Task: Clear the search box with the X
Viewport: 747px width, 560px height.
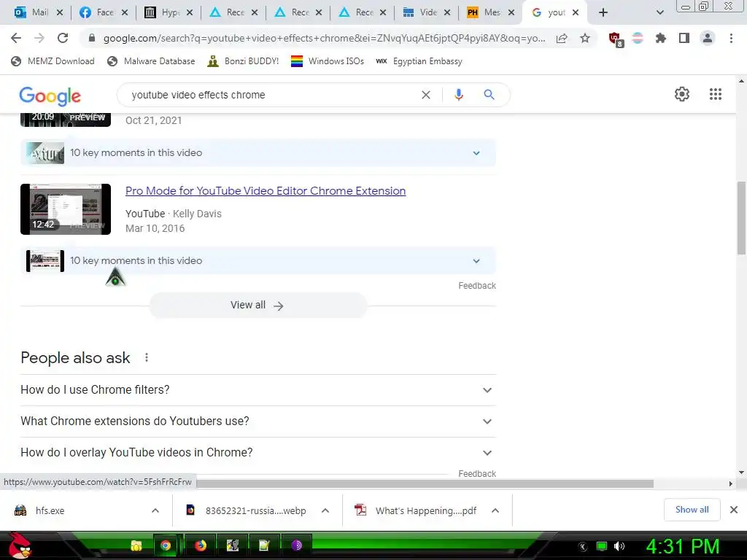Action: tap(426, 95)
